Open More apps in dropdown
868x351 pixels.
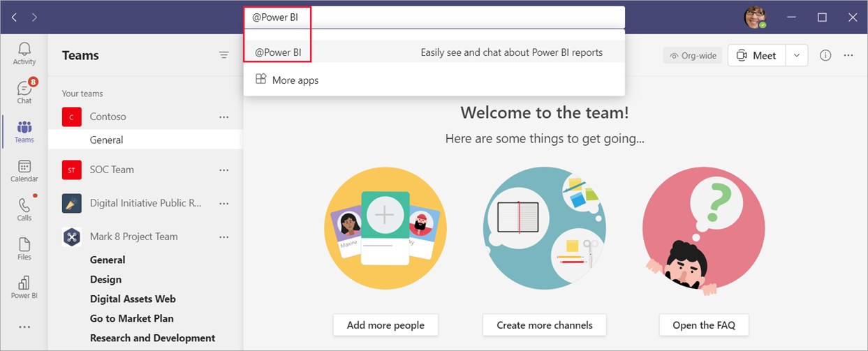point(434,80)
